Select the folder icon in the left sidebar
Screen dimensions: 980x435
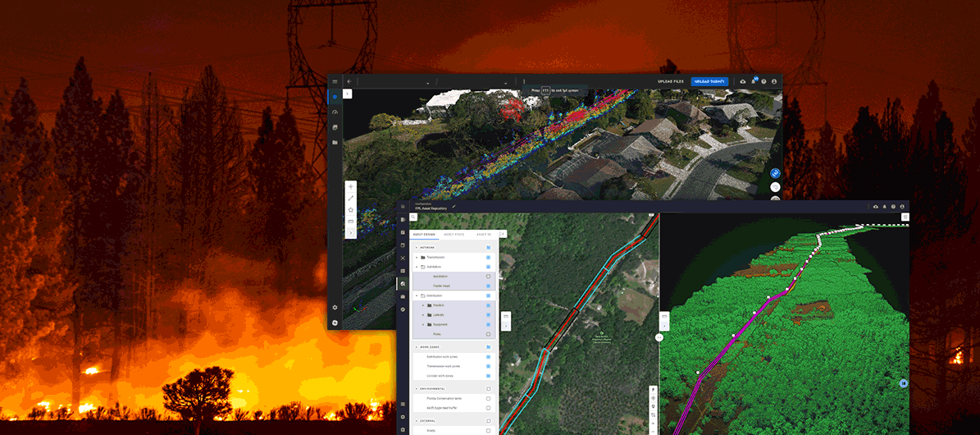pos(335,142)
